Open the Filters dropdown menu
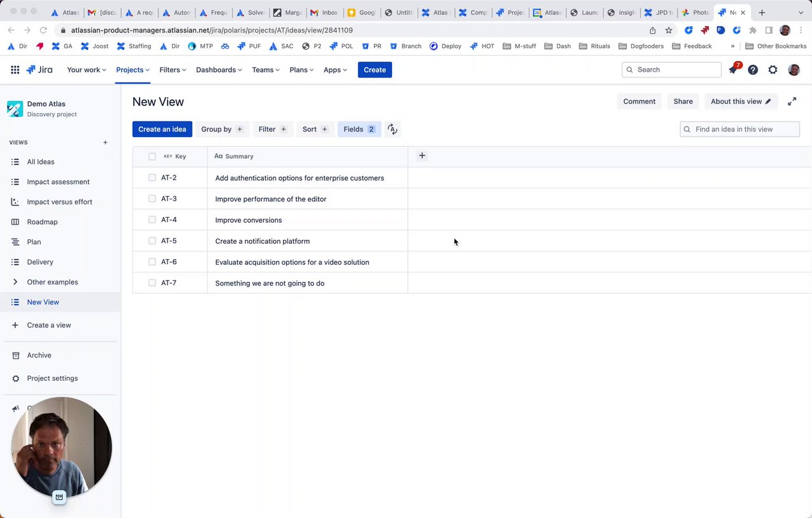 coord(173,70)
